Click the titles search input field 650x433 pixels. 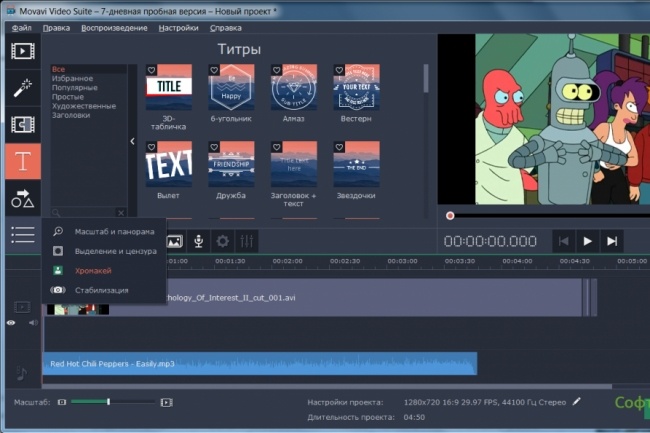pyautogui.click(x=88, y=213)
